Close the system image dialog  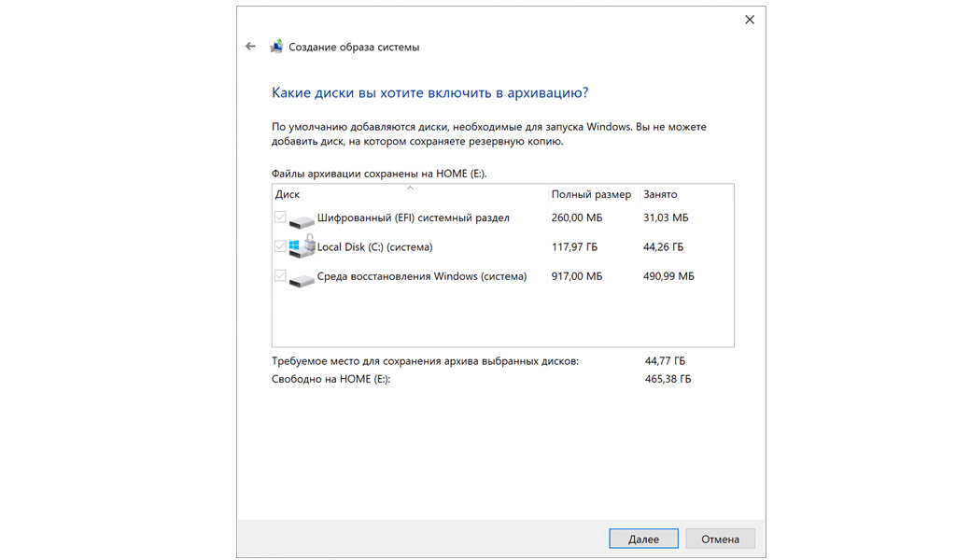click(x=750, y=20)
